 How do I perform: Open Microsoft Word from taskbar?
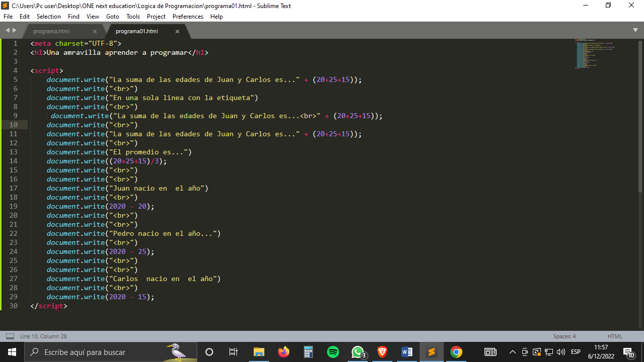tap(407, 352)
